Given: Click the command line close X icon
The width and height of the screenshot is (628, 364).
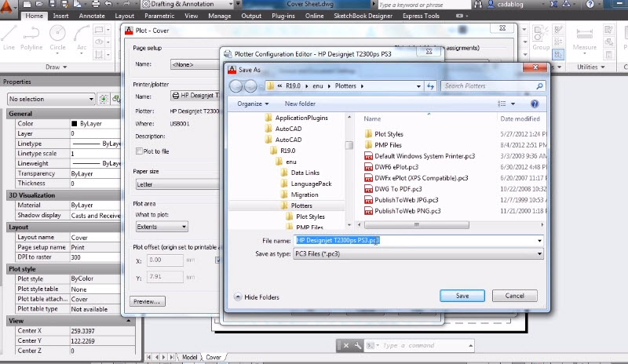Looking at the screenshot, I should pyautogui.click(x=346, y=346).
